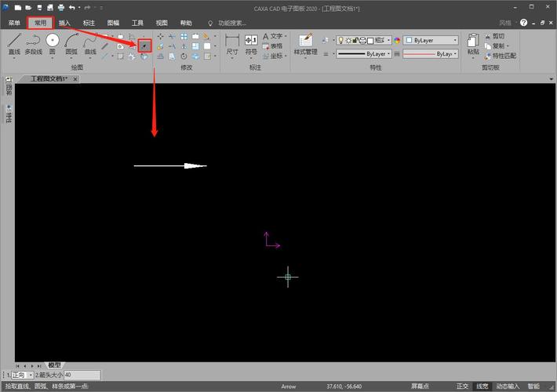Click the 坐标 coordinate tool
557x392 pixels.
pyautogui.click(x=272, y=56)
